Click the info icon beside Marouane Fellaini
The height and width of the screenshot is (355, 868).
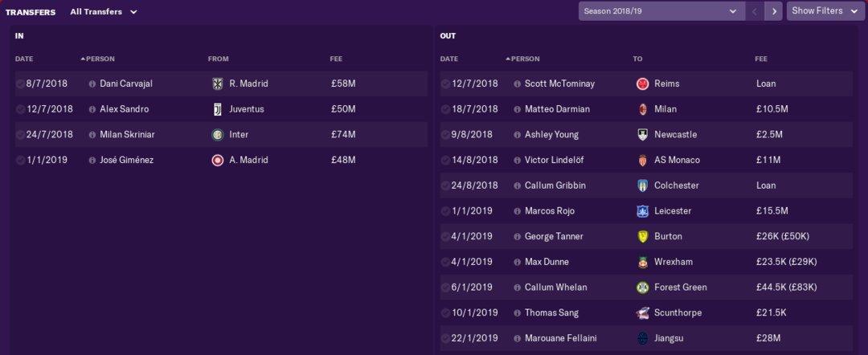tap(518, 339)
